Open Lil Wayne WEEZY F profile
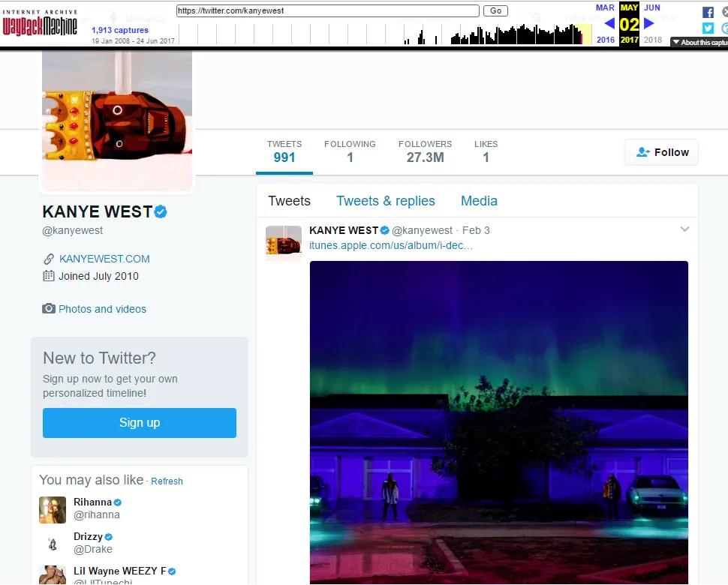This screenshot has height=585, width=728. [x=120, y=571]
